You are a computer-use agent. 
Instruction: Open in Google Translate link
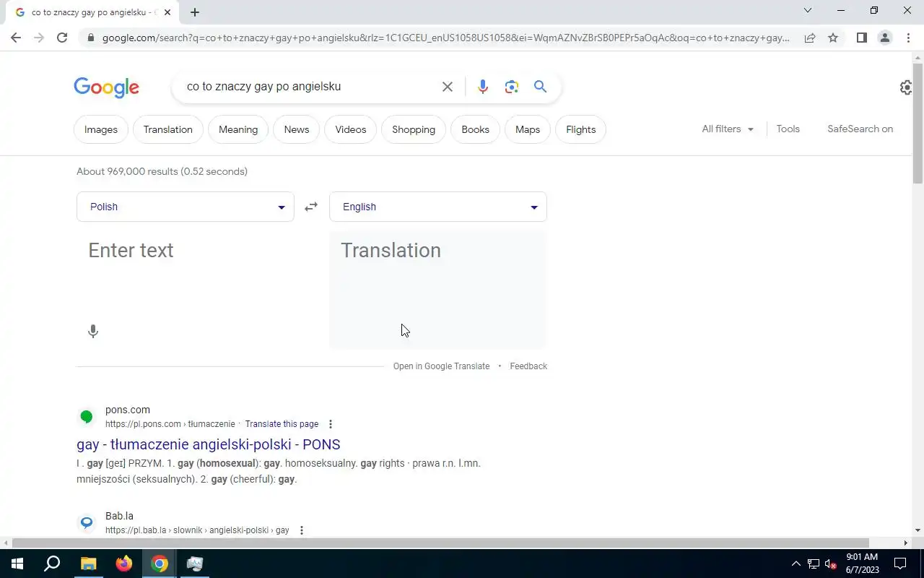pyautogui.click(x=441, y=366)
